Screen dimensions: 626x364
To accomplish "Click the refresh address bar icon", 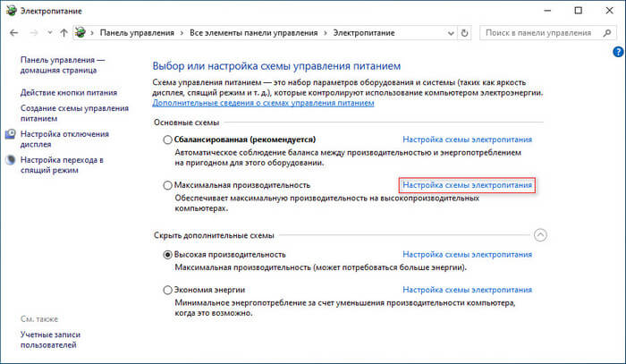I will coord(466,33).
